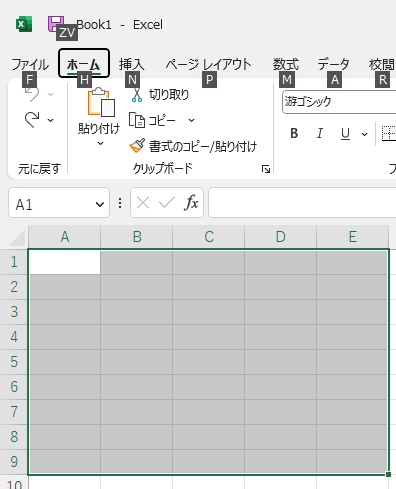Switch to the 数式 tab
The height and width of the screenshot is (489, 396).
tap(286, 64)
